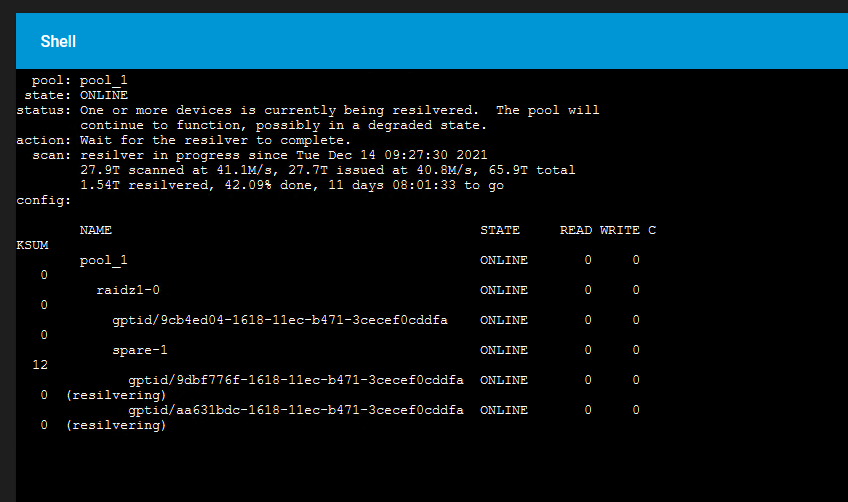
Task: Click the ONLINE state of the 9cb4ed04 disk
Action: tap(504, 320)
